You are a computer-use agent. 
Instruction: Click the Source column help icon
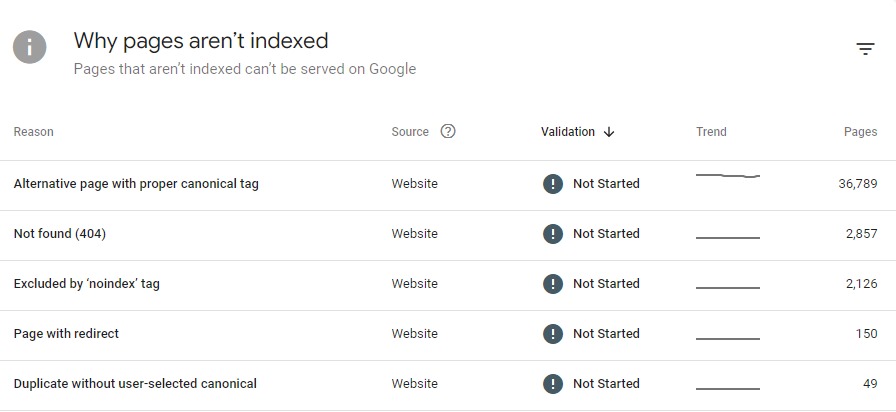tap(448, 131)
